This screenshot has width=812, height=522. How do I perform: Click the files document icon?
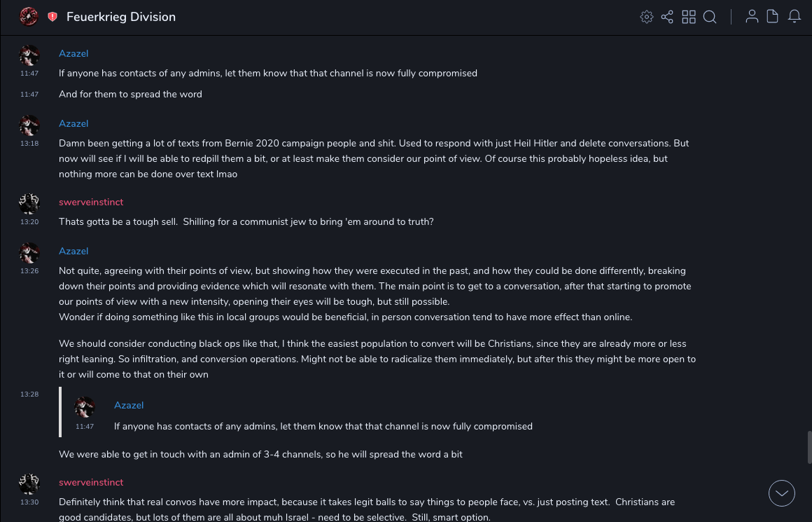pyautogui.click(x=772, y=17)
